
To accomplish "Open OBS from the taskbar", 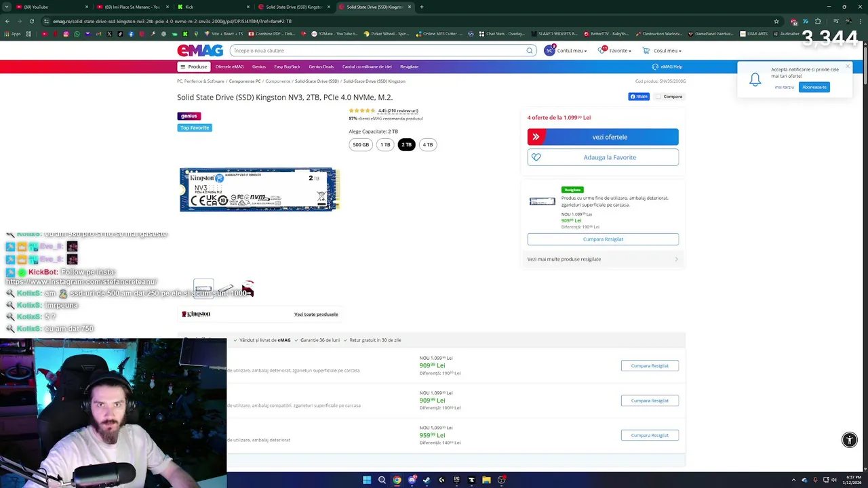I will [501, 480].
